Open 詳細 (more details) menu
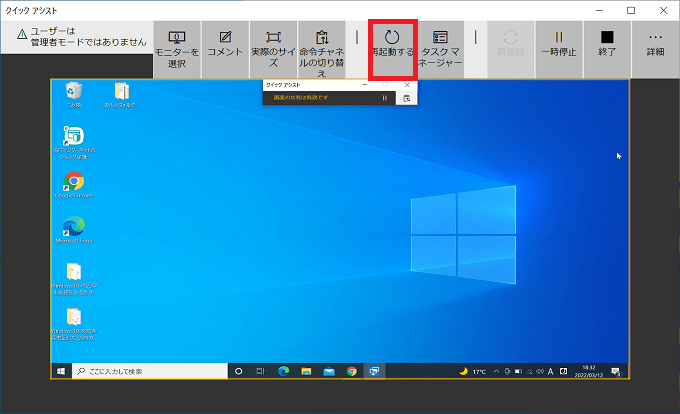The width and height of the screenshot is (680, 414). point(655,49)
